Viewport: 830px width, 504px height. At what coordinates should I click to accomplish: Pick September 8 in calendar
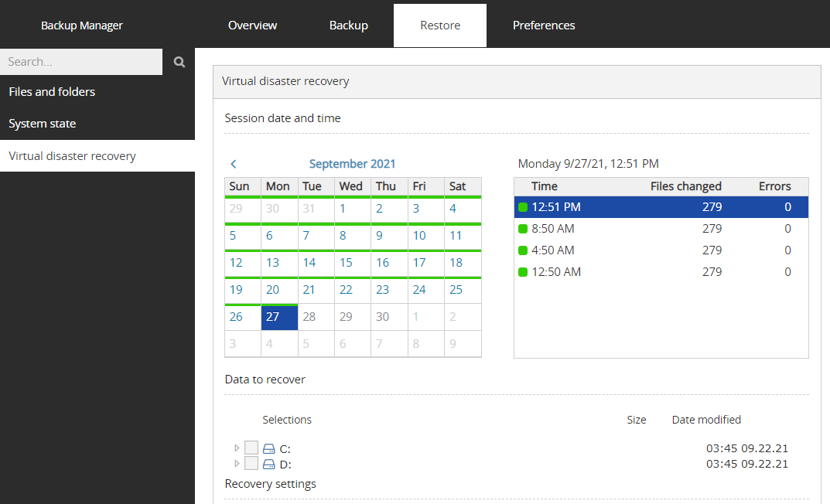[353, 237]
